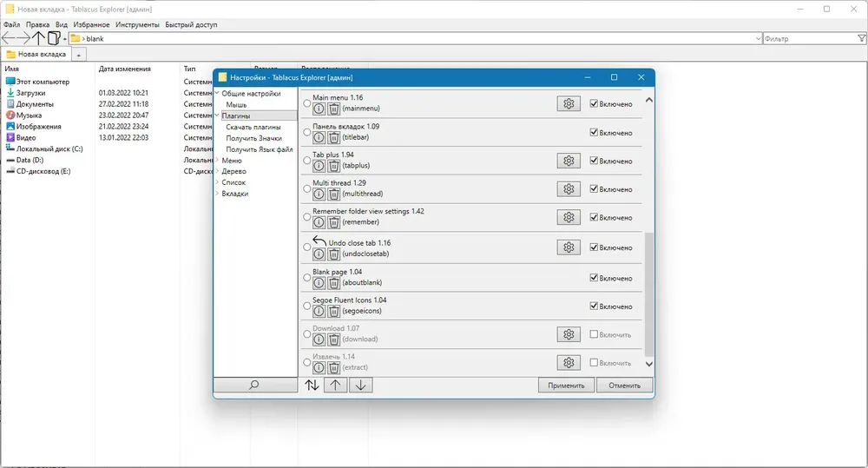Image resolution: width=868 pixels, height=468 pixels.
Task: Move selected plugin down with arrow button
Action: (360, 385)
